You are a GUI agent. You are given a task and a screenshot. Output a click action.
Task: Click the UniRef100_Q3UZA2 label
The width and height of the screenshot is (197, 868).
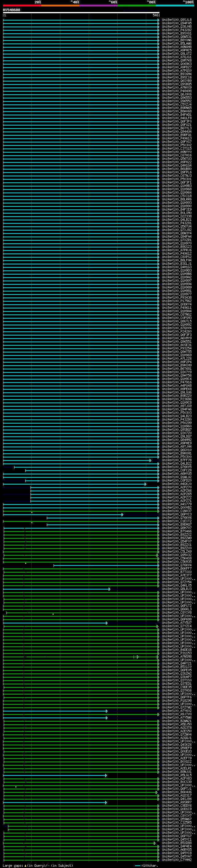tap(176, 673)
